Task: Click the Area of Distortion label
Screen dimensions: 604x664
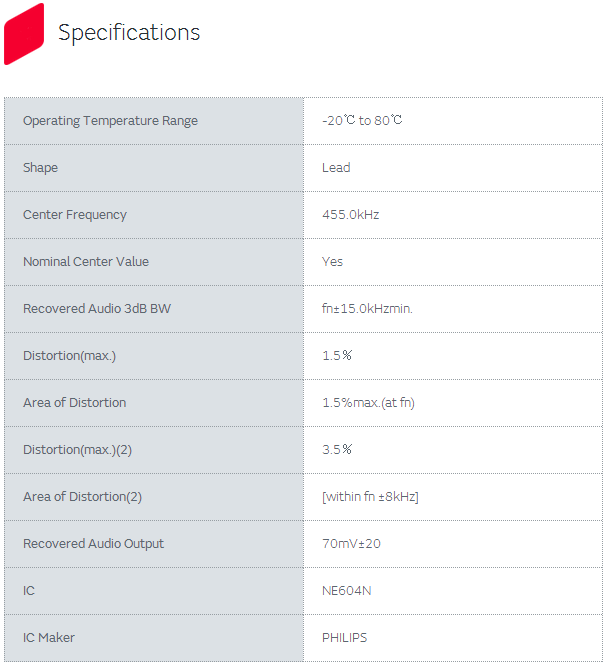Action: 75,403
